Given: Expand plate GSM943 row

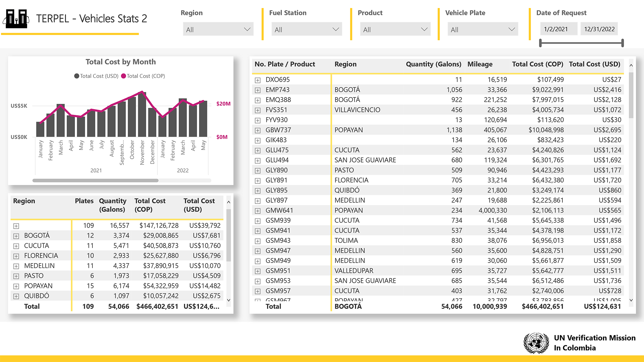Looking at the screenshot, I should pyautogui.click(x=258, y=241).
